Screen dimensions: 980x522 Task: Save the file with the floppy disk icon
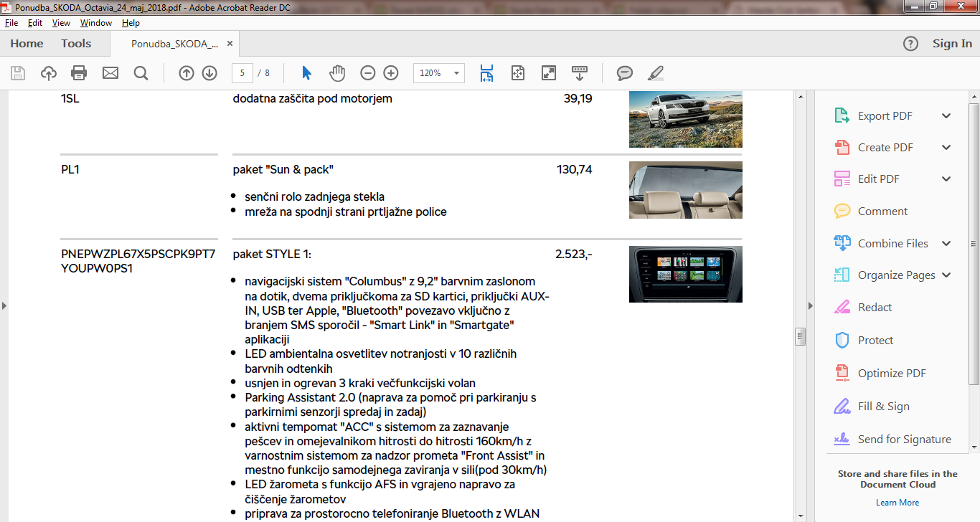(18, 73)
